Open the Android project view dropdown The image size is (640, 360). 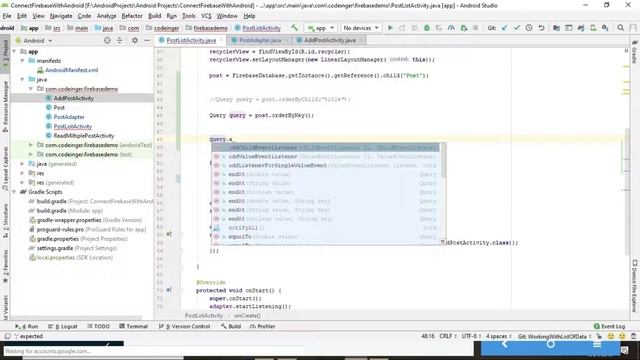pyautogui.click(x=34, y=40)
